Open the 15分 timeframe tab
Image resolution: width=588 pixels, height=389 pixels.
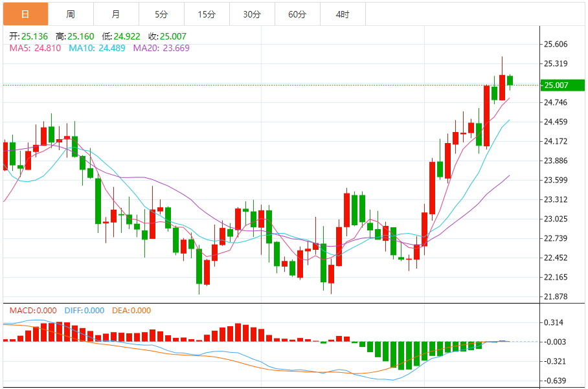click(x=207, y=14)
